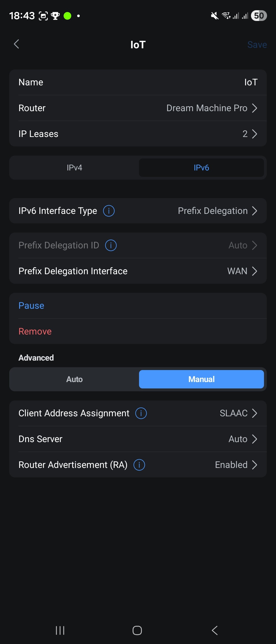276x644 pixels.
Task: Change Prefix Delegation Interface from WAN
Action: [241, 271]
